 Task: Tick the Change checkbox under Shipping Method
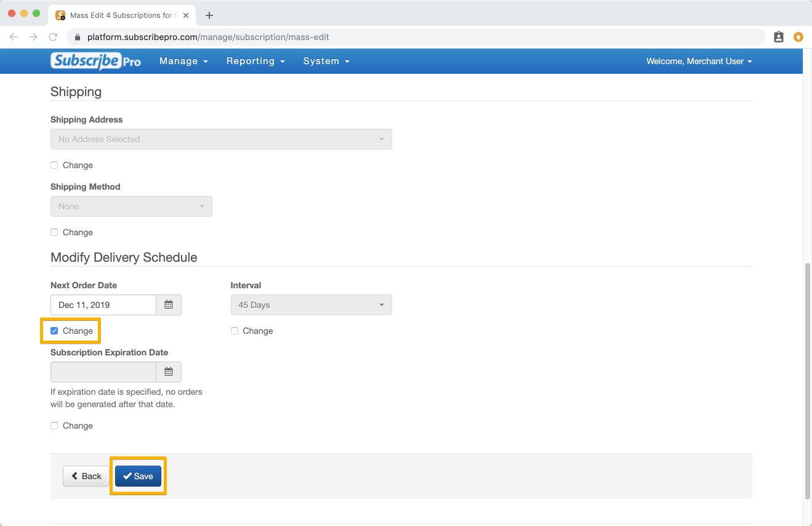54,232
